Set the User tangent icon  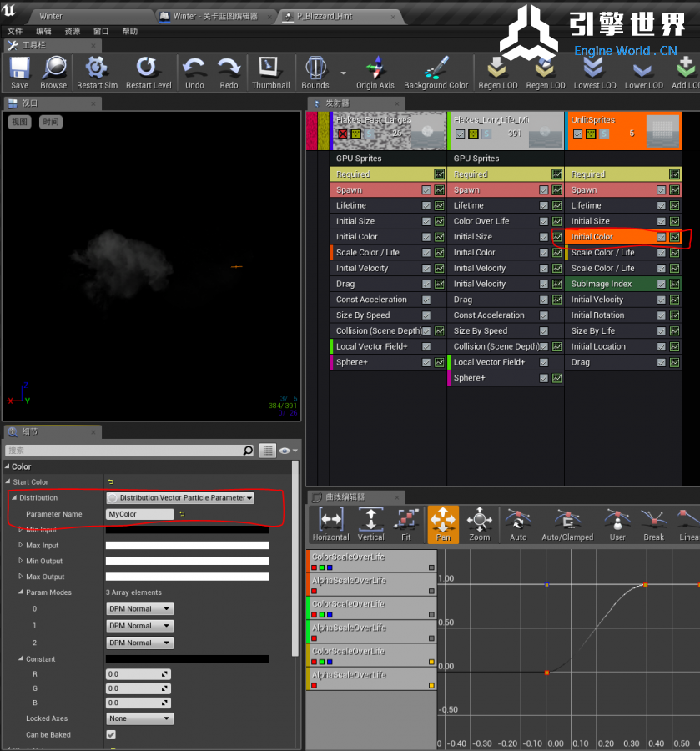[x=617, y=520]
